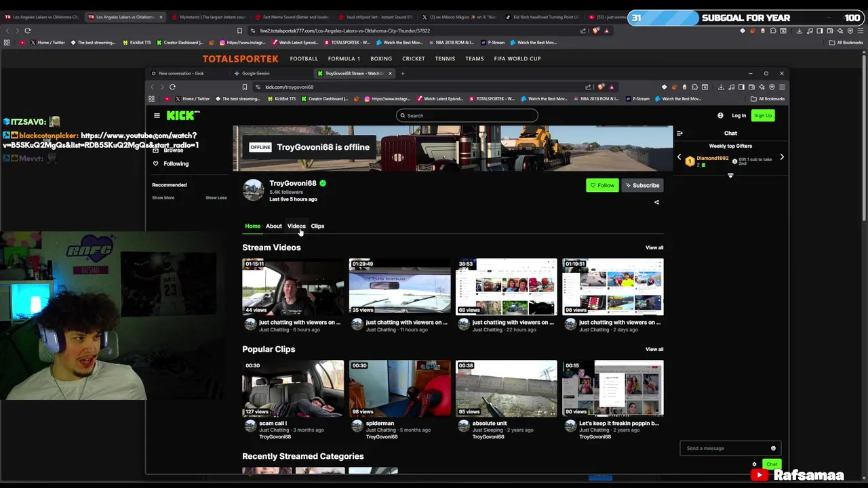Click the Log In button

[x=738, y=115]
